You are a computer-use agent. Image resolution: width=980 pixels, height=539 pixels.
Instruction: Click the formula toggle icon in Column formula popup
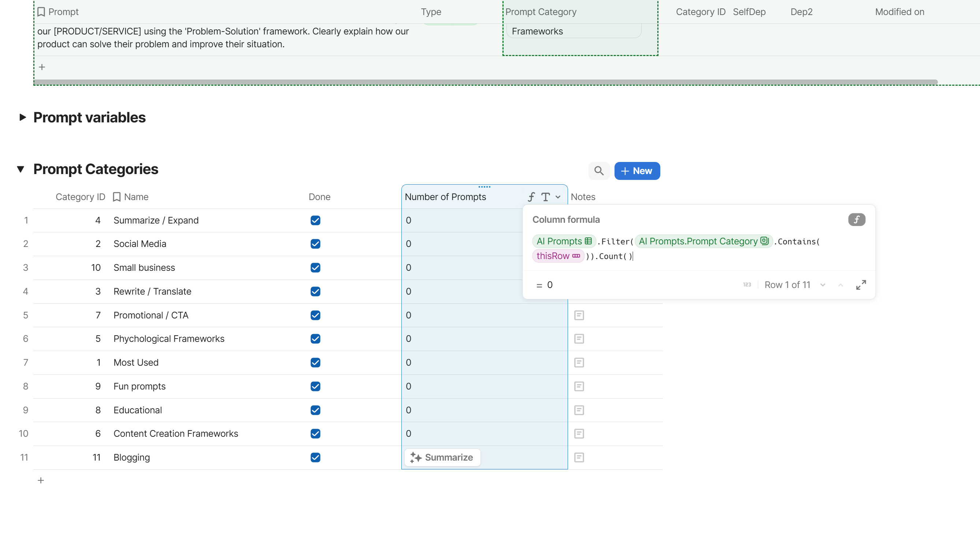[856, 219]
